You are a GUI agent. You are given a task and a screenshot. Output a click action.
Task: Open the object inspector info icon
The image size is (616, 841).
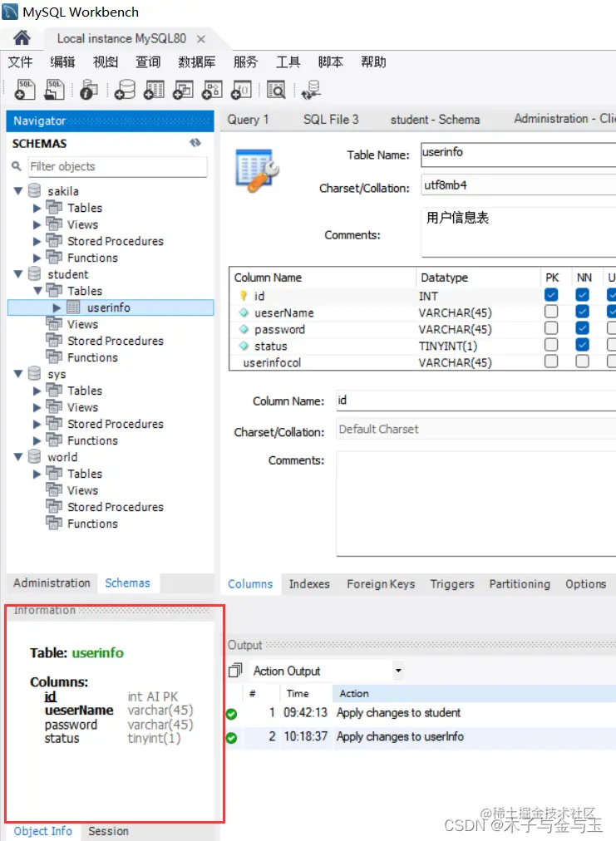point(89,90)
